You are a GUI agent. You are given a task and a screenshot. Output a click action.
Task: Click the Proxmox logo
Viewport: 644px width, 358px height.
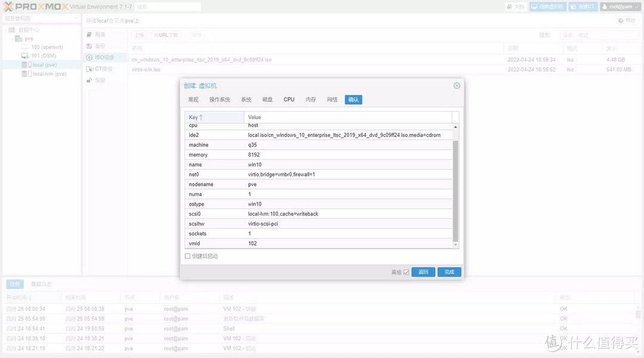(x=36, y=7)
